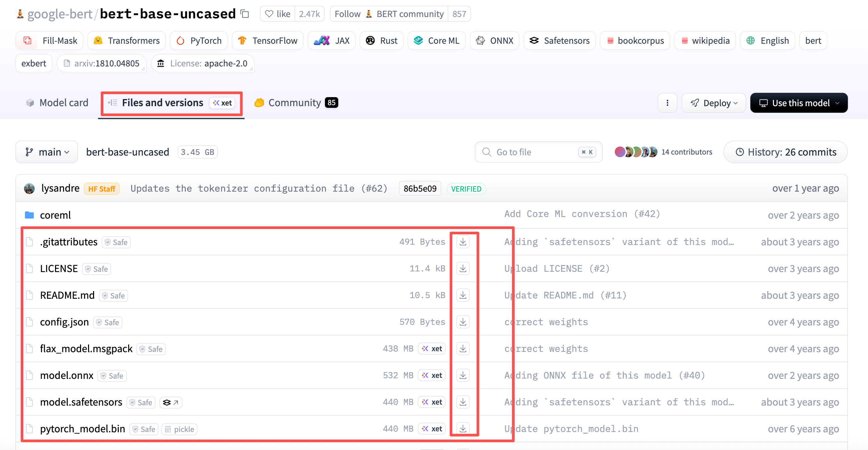Image resolution: width=868 pixels, height=450 pixels.
Task: Expand the main branch dropdown
Action: (47, 152)
